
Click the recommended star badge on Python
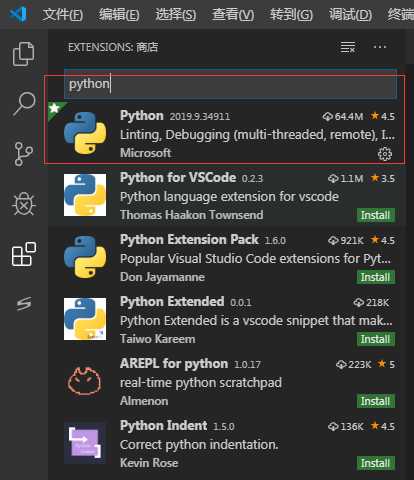pos(55,108)
